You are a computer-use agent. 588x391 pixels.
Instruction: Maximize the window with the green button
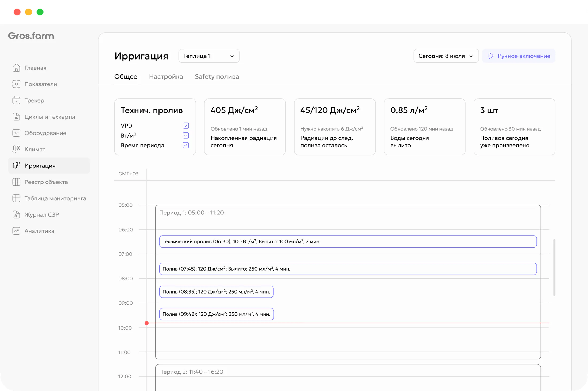click(x=40, y=12)
